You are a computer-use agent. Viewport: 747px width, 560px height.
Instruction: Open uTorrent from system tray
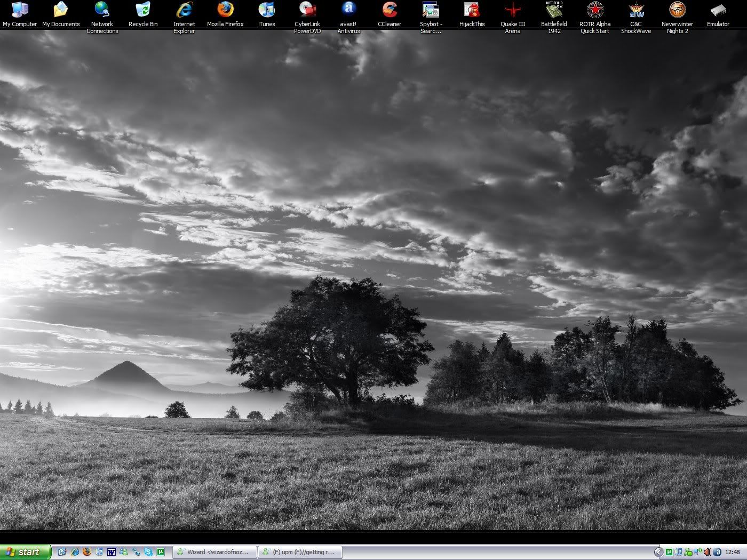(669, 552)
